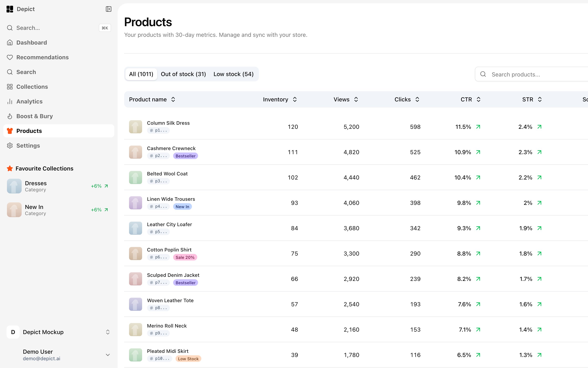
Task: Open the sidebar Search... command box
Action: [x=59, y=28]
